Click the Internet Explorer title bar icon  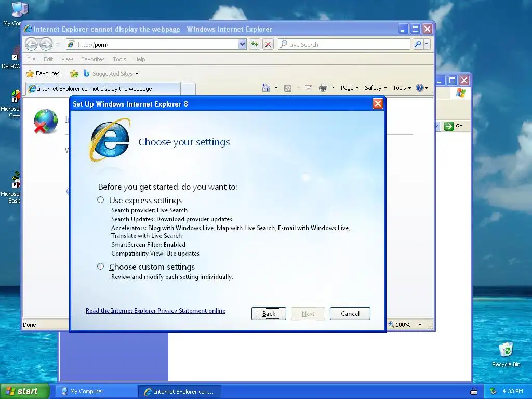(28, 29)
